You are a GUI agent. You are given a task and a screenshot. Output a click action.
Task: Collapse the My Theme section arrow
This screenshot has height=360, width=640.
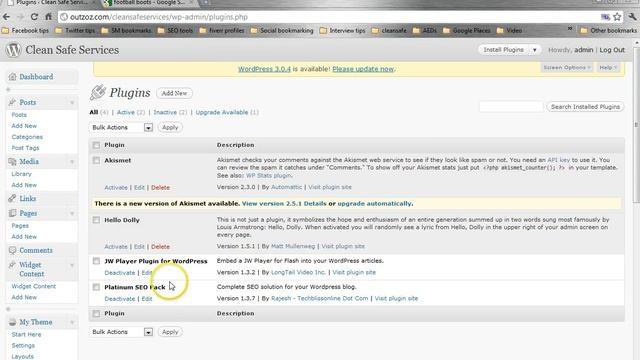coord(72,322)
